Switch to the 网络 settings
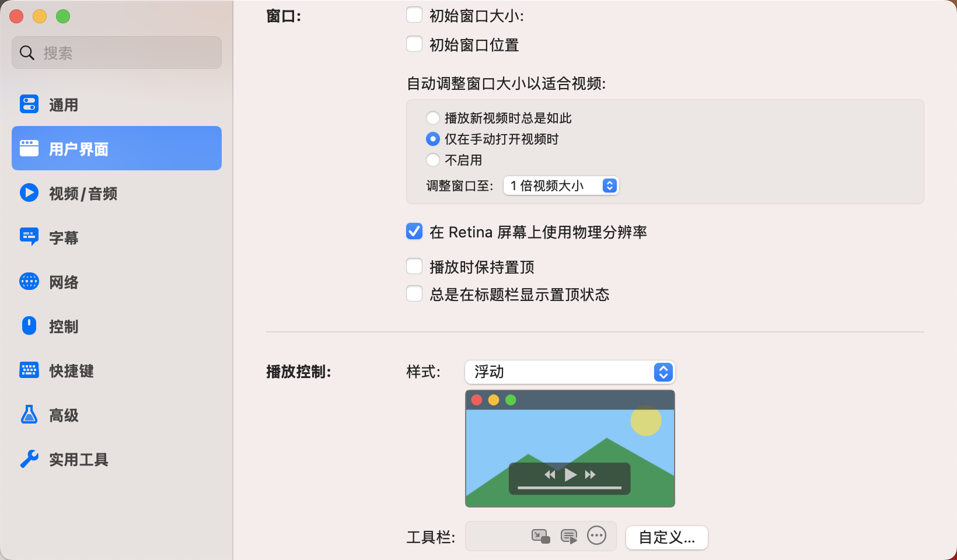The width and height of the screenshot is (957, 560). point(63,282)
